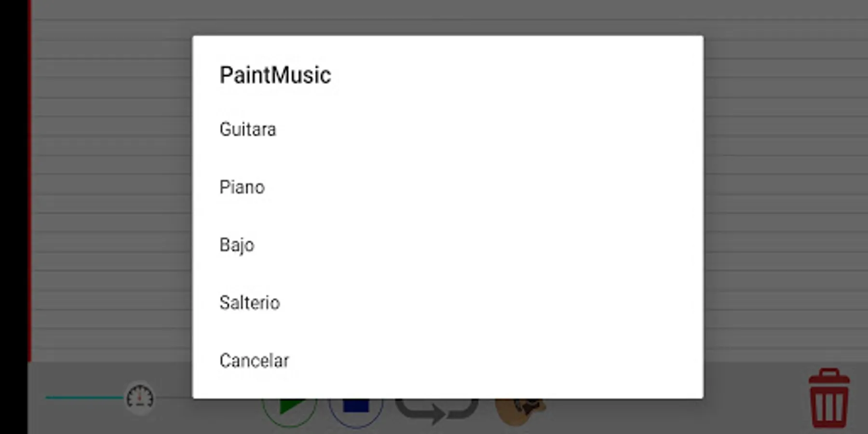868x434 pixels.
Task: Open the guitar instrument icon
Action: point(521,412)
